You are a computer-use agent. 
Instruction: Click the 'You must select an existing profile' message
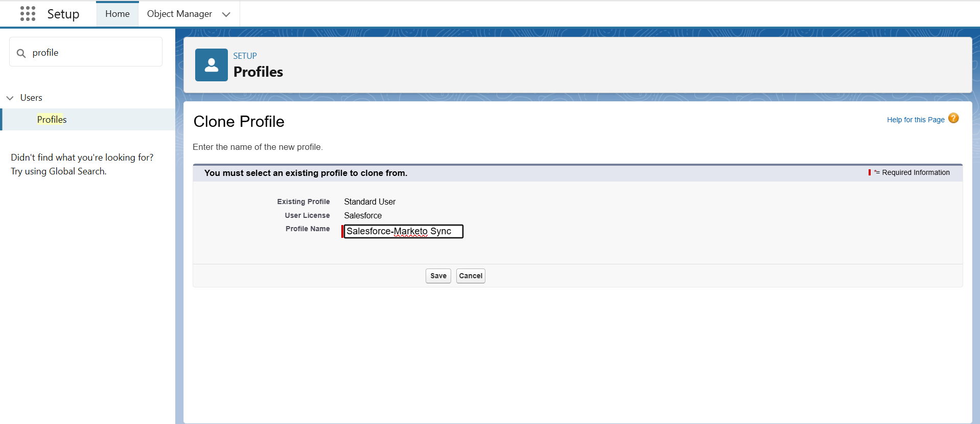click(306, 173)
